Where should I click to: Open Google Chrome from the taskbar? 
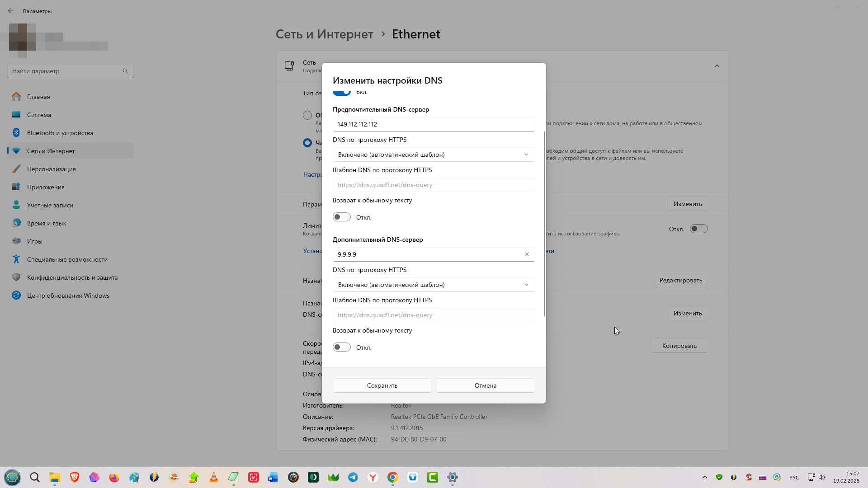393,477
